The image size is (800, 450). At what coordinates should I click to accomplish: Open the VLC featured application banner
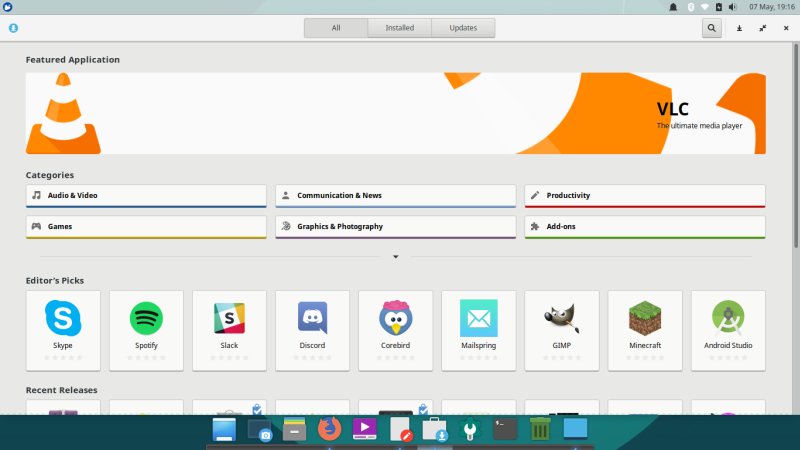pos(395,113)
